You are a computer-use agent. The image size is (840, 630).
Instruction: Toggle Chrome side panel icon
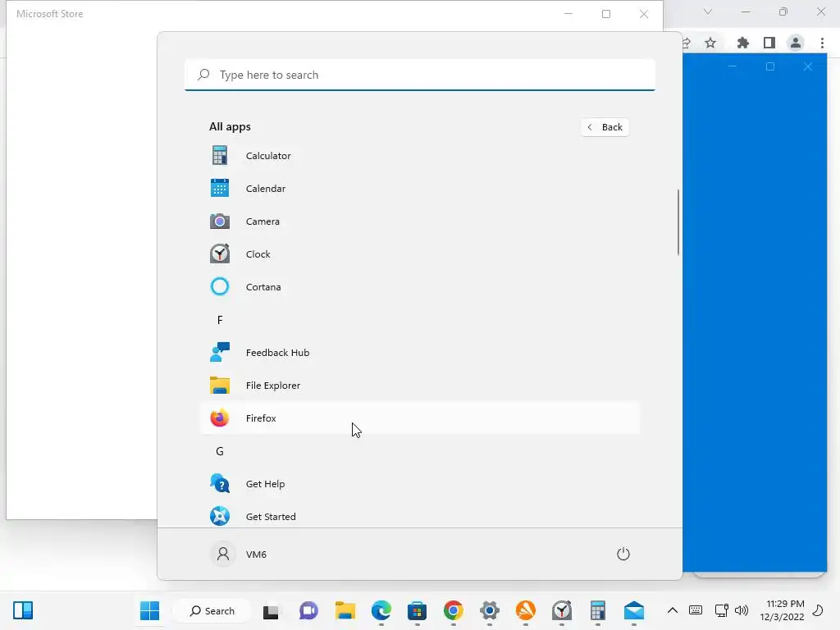click(x=769, y=43)
